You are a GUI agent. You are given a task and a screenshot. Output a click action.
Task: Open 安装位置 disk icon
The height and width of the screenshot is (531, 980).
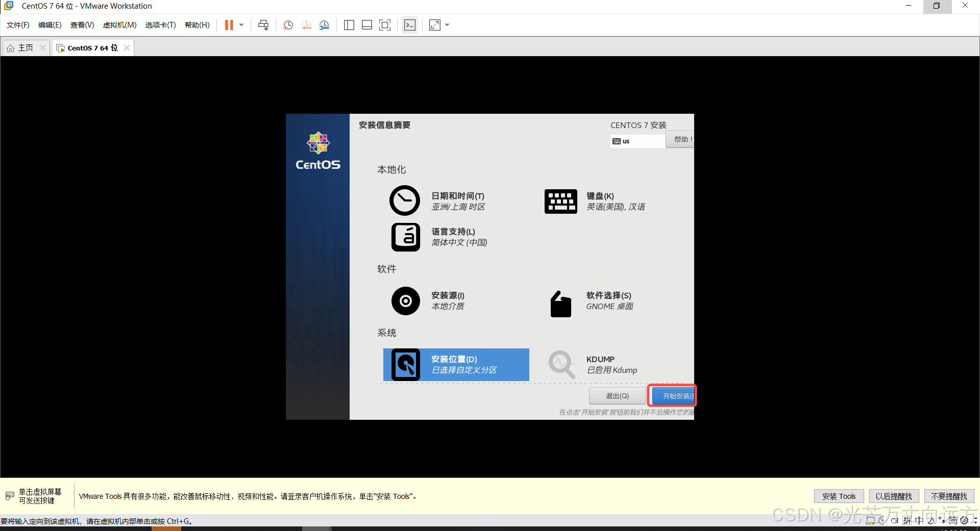coord(406,365)
